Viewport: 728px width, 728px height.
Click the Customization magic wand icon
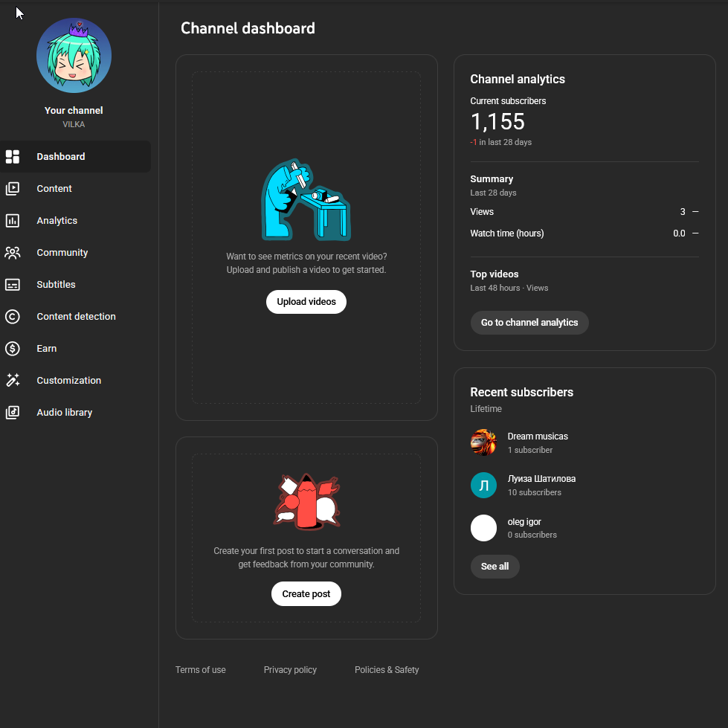tap(13, 381)
